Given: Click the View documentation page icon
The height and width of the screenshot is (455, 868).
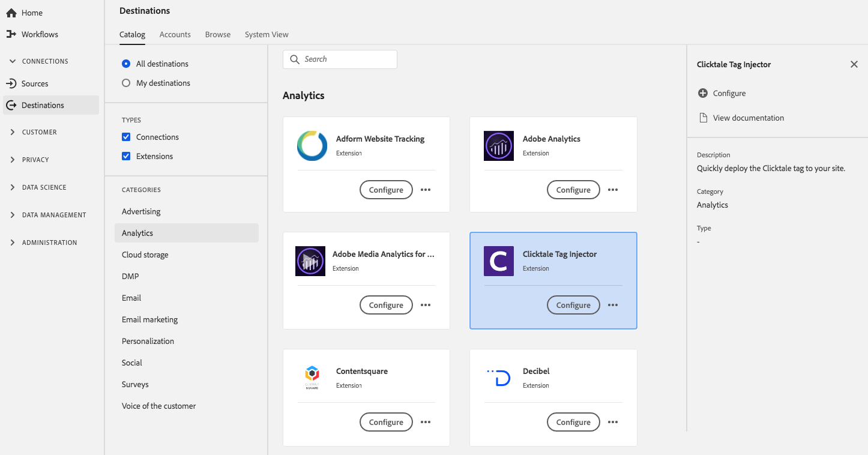Looking at the screenshot, I should pyautogui.click(x=703, y=118).
